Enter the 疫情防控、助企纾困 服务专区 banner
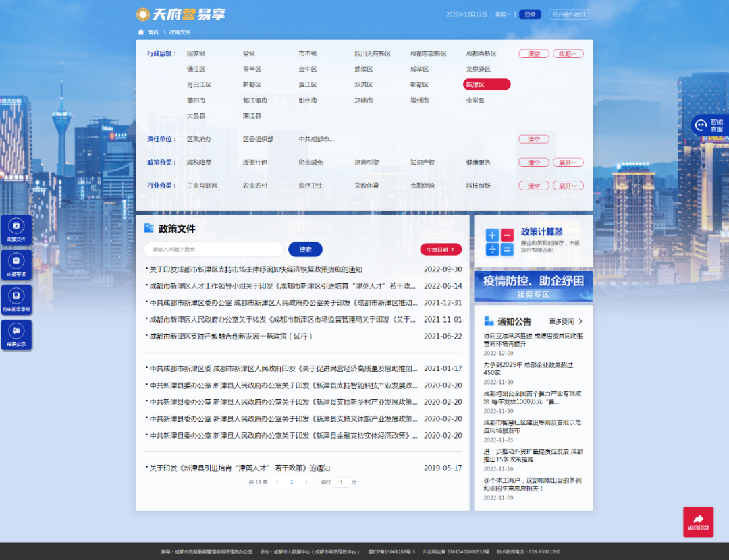 point(533,287)
